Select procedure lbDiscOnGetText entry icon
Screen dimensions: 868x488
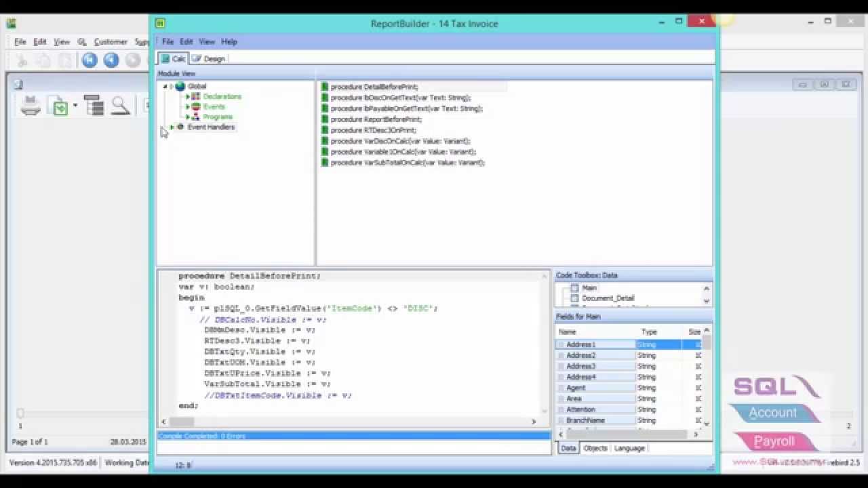coord(325,98)
